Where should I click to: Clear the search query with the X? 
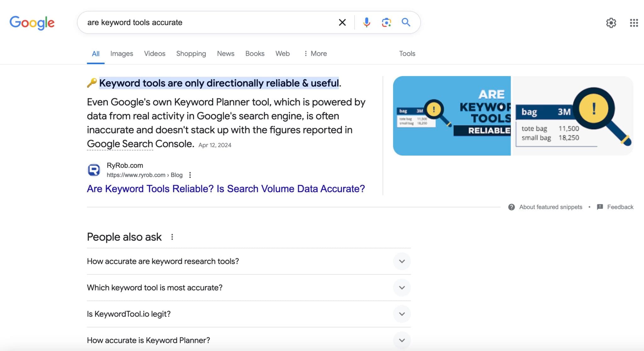[x=342, y=22]
